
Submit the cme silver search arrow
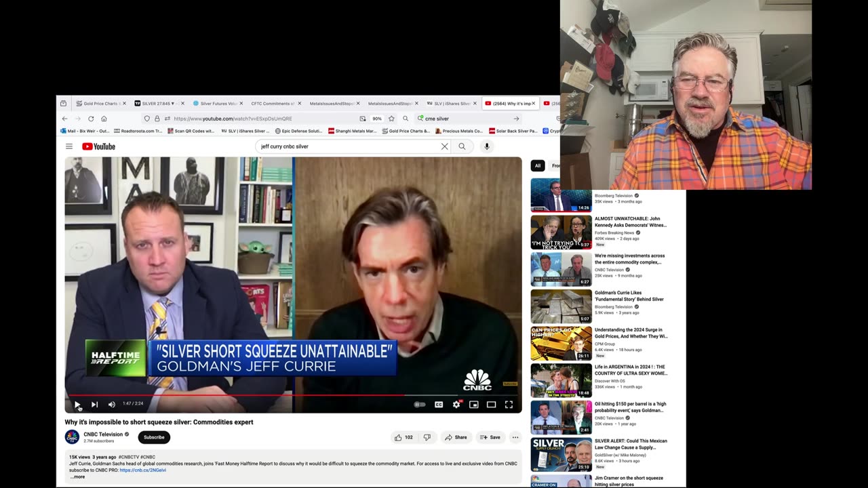(516, 119)
